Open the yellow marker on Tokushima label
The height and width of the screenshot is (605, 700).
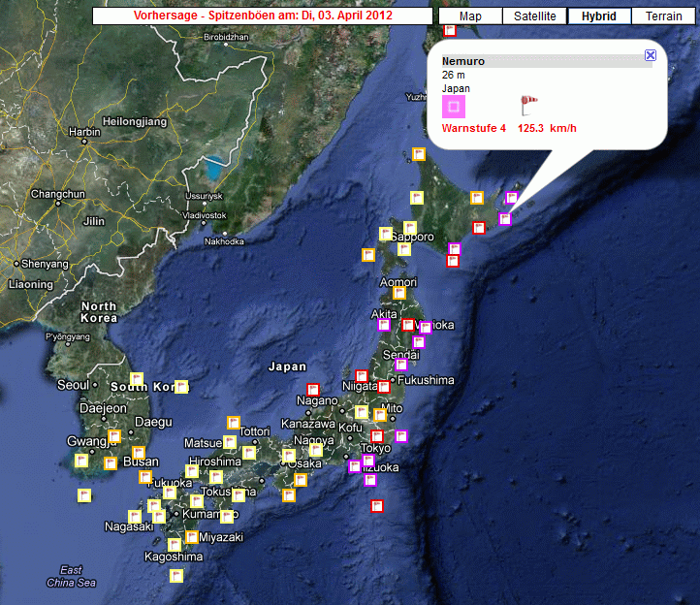pos(239,494)
